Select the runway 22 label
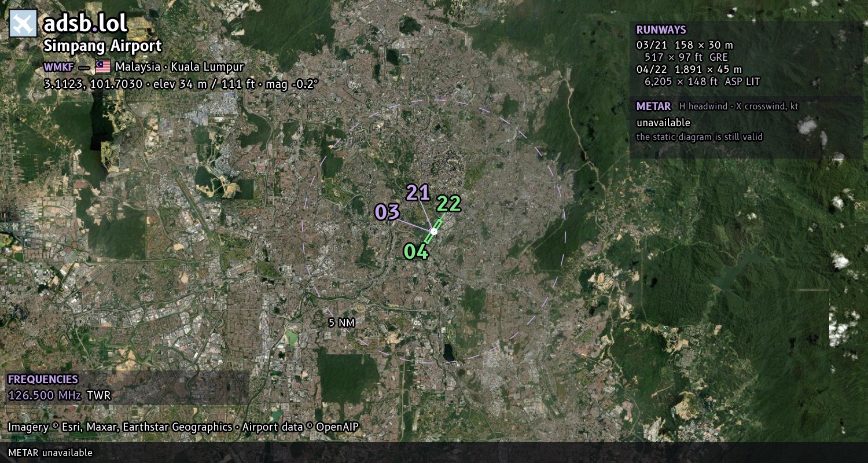 point(448,204)
